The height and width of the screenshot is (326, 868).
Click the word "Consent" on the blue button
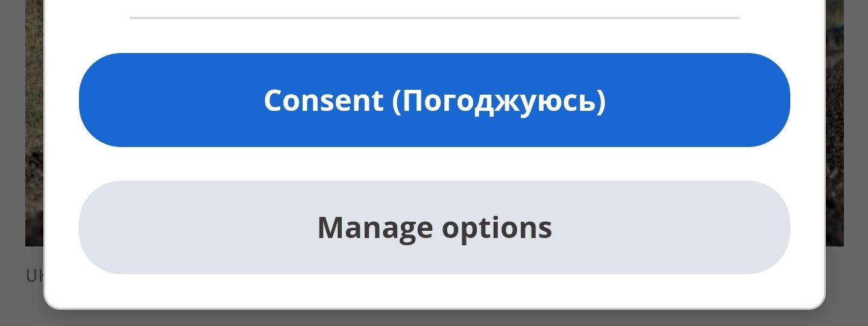pos(324,101)
